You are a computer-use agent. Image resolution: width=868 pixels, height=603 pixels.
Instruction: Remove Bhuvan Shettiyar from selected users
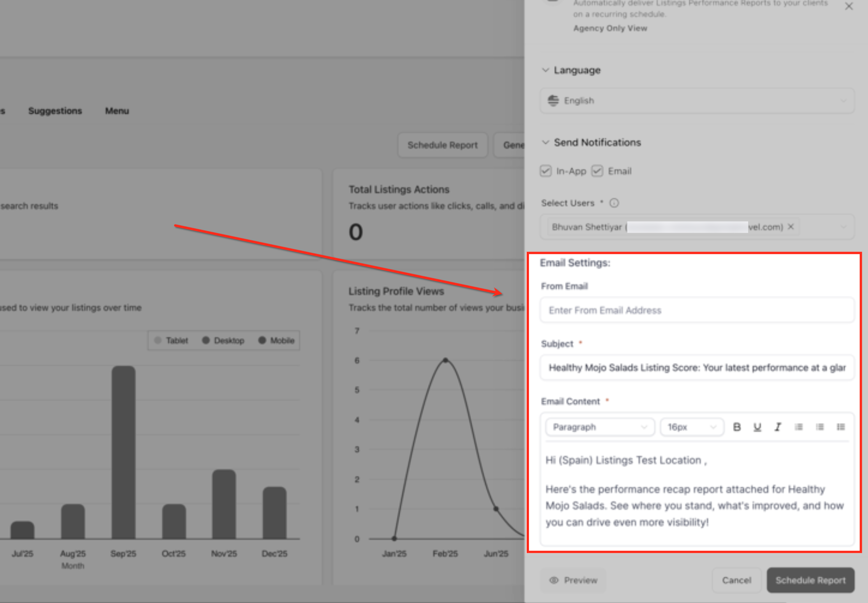coord(791,226)
